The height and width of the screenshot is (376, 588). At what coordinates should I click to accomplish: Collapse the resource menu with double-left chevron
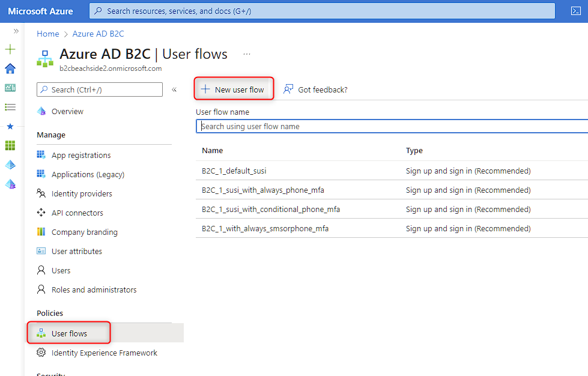[x=174, y=89]
